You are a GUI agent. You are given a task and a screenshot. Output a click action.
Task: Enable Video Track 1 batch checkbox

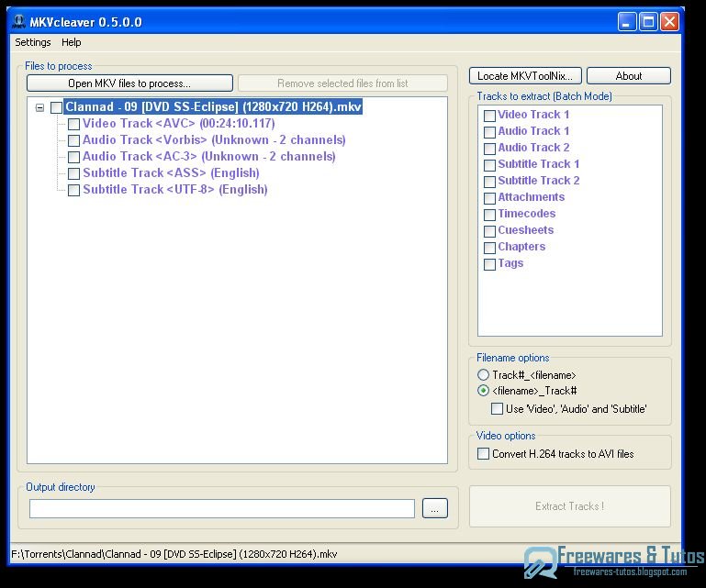[489, 116]
